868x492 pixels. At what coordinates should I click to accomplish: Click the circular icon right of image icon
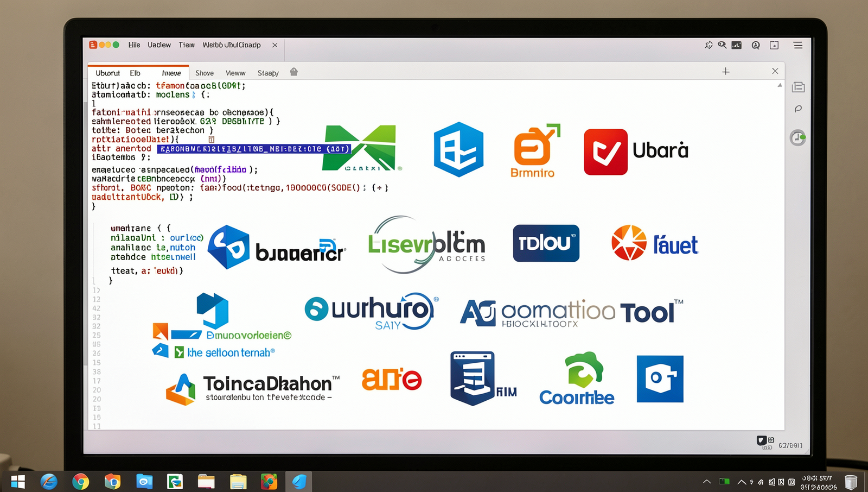pos(755,45)
